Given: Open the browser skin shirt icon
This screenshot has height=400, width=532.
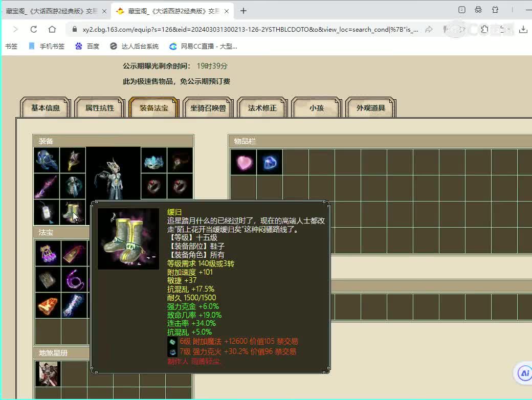Looking at the screenshot, I should click(x=495, y=10).
